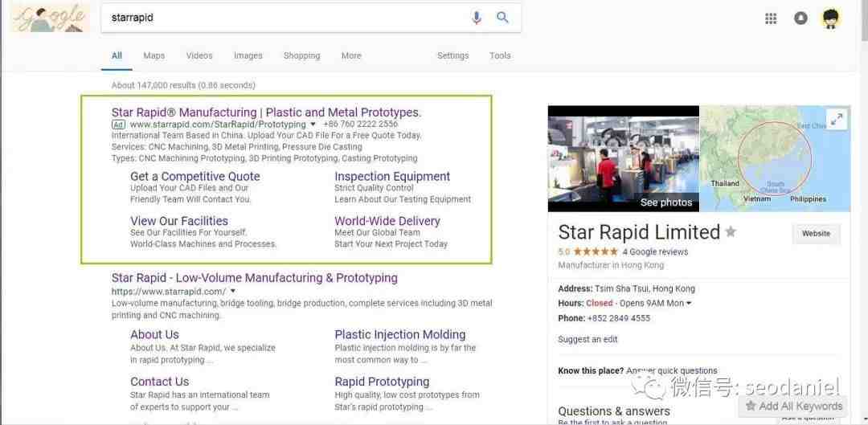Viewport: 868px width, 425px height.
Task: Switch to the Images tab
Action: point(248,56)
